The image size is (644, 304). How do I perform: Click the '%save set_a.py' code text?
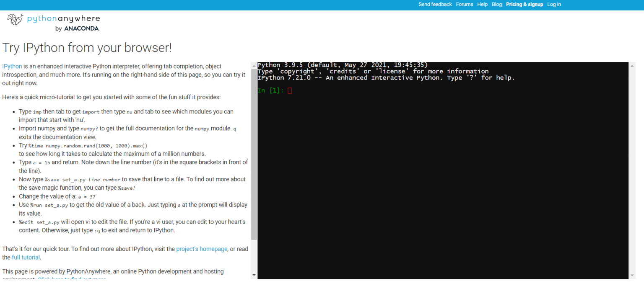[x=65, y=180]
